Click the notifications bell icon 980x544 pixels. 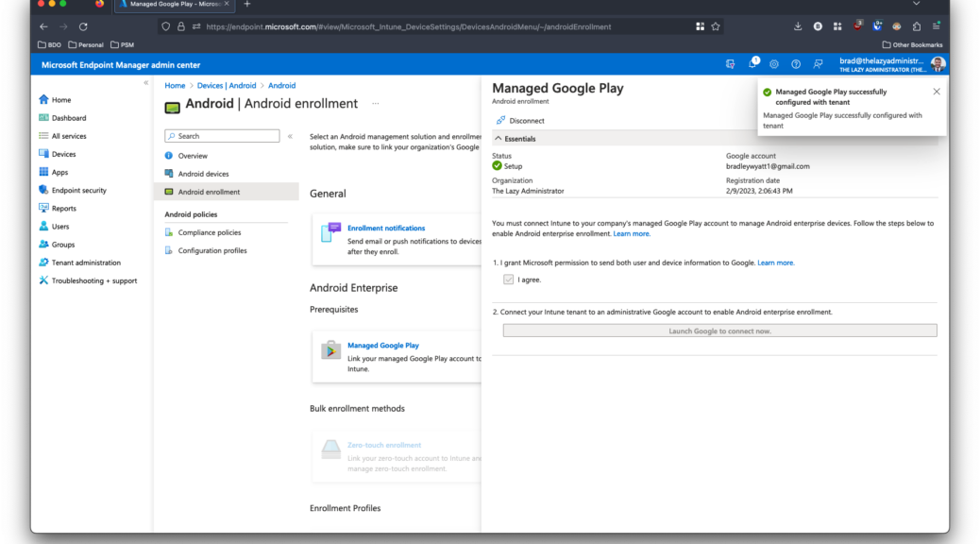pos(752,64)
